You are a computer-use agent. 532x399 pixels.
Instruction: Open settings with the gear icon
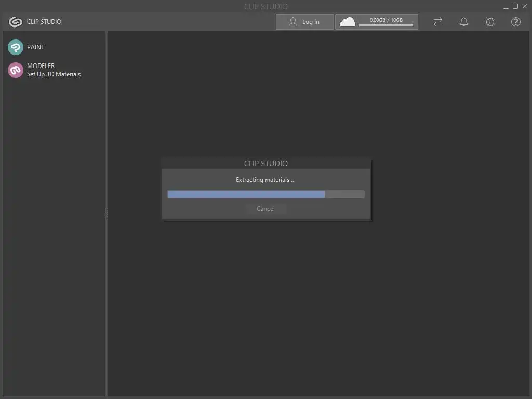click(490, 22)
